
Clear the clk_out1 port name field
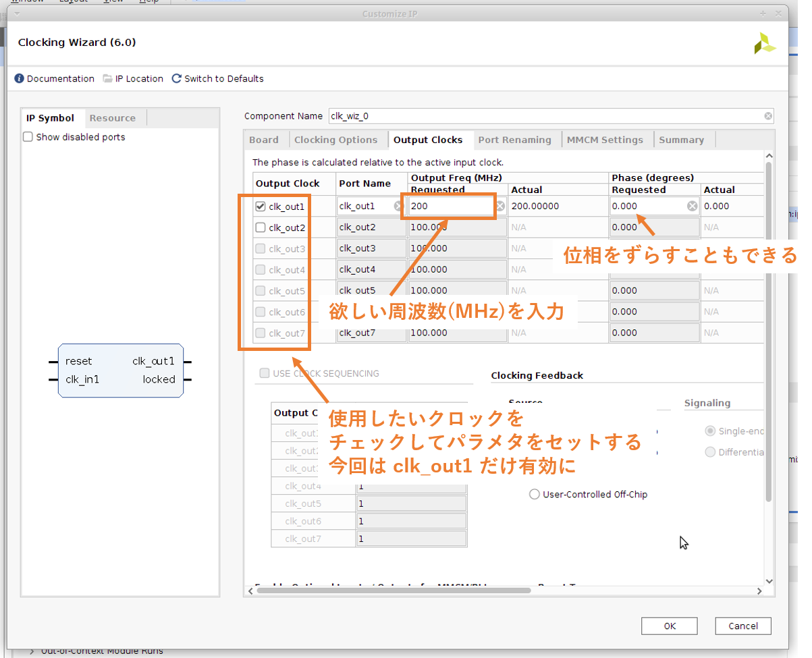398,207
